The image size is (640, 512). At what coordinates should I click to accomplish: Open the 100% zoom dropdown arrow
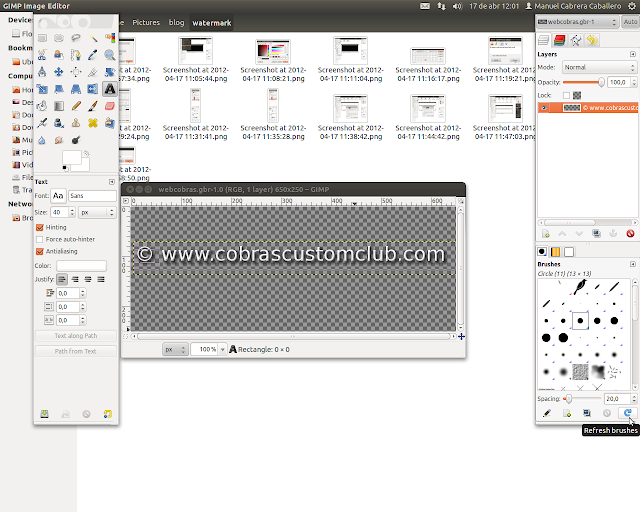click(223, 349)
